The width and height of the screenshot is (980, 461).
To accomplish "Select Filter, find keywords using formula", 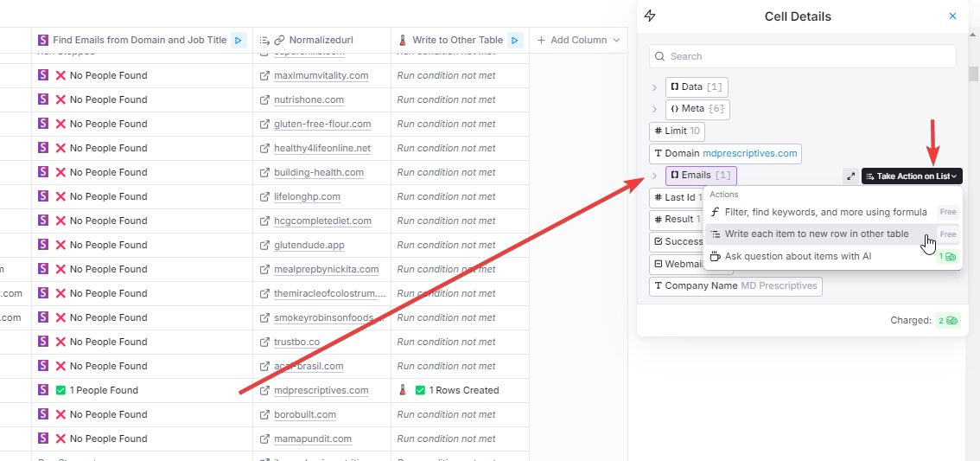I will click(x=824, y=212).
